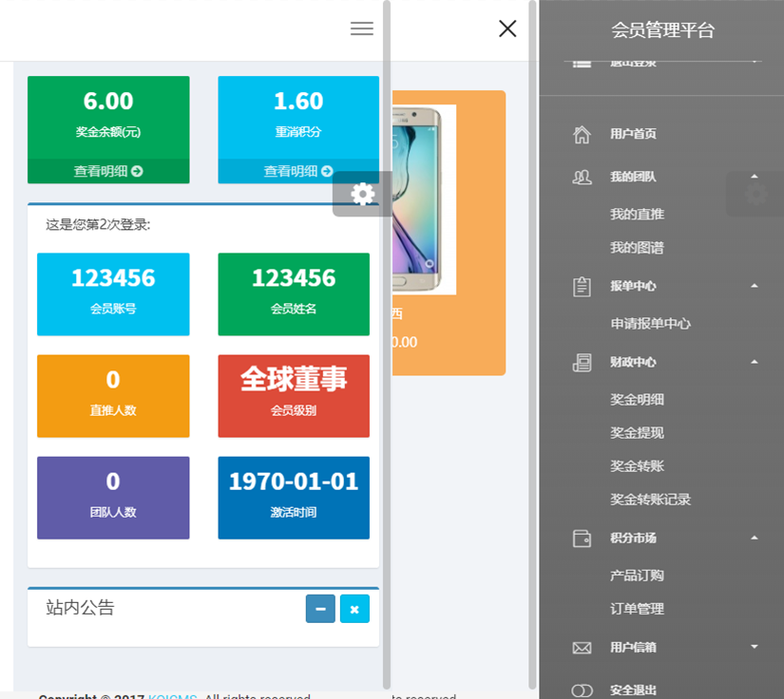Close the sidebar with the X icon

(507, 28)
